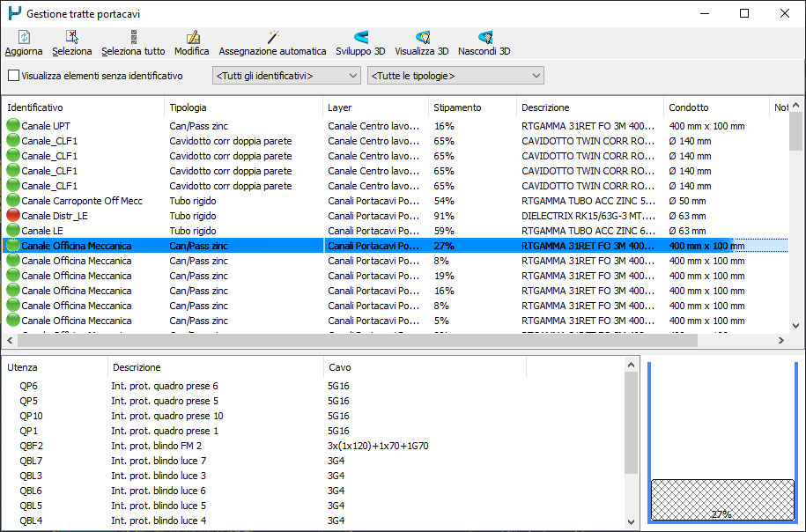Select the Officina Meccanica row with 19% stipamento
This screenshot has width=806, height=532.
395,276
